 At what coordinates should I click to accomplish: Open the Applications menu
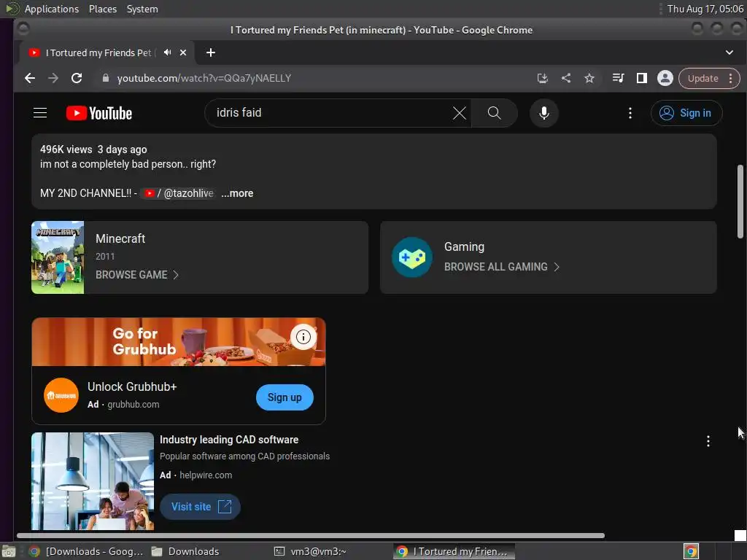52,9
